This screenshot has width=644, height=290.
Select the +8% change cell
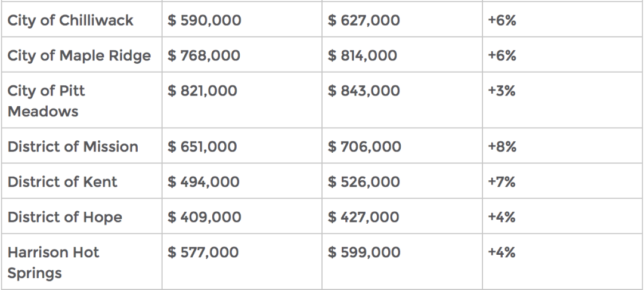tap(563, 146)
